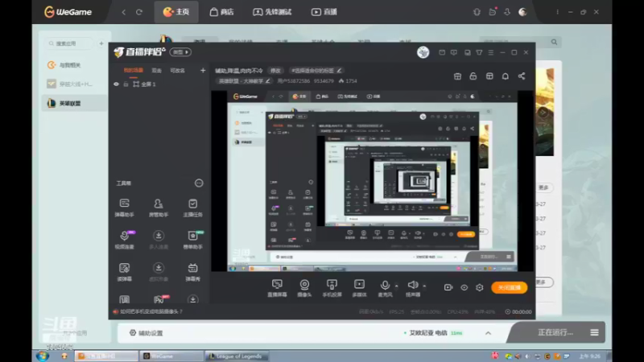Open the WeGame 先锋测试 tab

(x=272, y=12)
